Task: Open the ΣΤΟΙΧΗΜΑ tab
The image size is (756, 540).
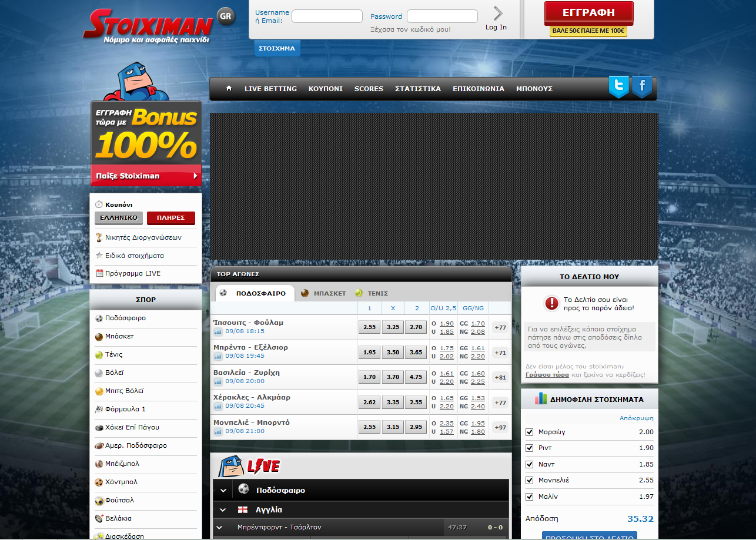Action: 277,48
